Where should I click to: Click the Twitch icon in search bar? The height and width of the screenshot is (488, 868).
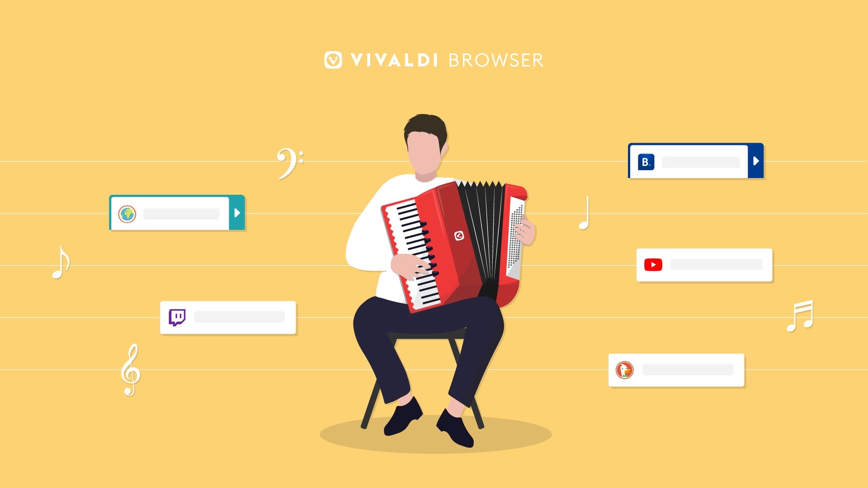click(x=177, y=318)
